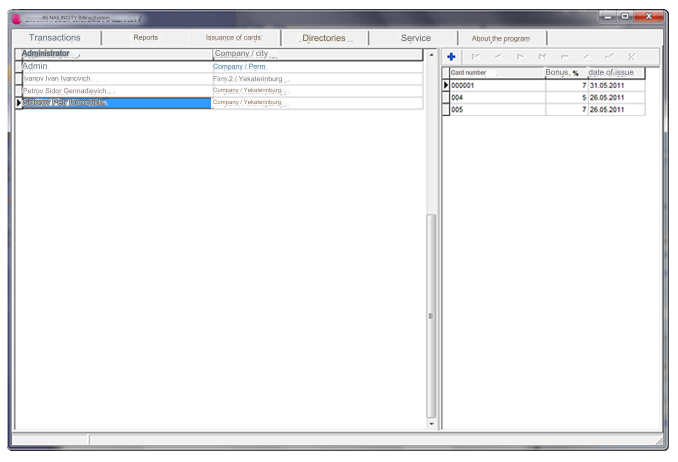Image resolution: width=678 pixels, height=462 pixels.
Task: Open the Reports tab
Action: click(x=146, y=38)
